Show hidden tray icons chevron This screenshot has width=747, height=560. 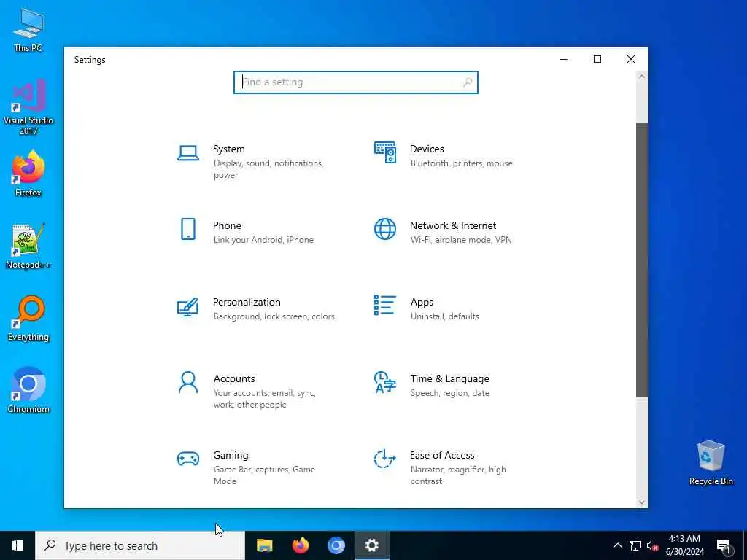617,545
